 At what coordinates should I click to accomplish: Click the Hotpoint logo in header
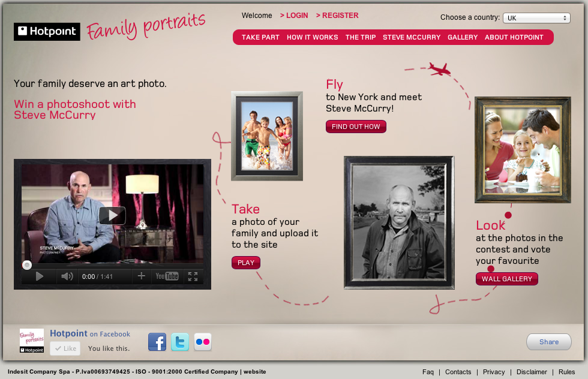47,31
